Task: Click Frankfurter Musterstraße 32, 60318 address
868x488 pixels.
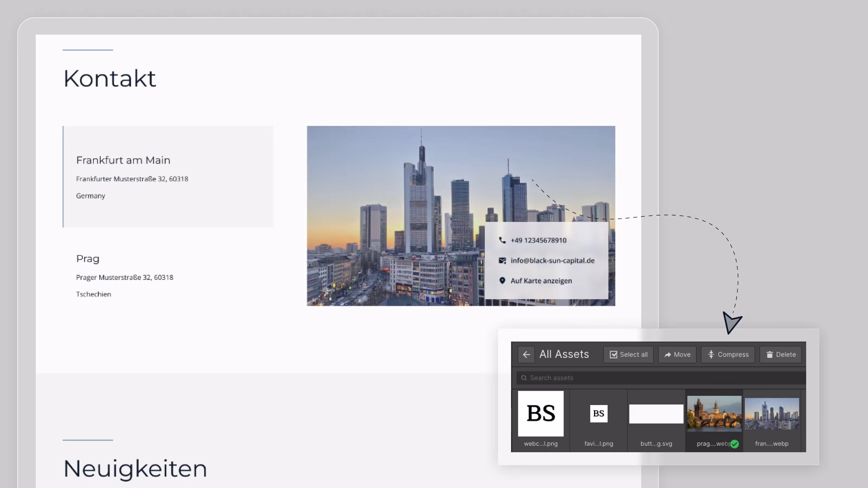Action: 132,179
